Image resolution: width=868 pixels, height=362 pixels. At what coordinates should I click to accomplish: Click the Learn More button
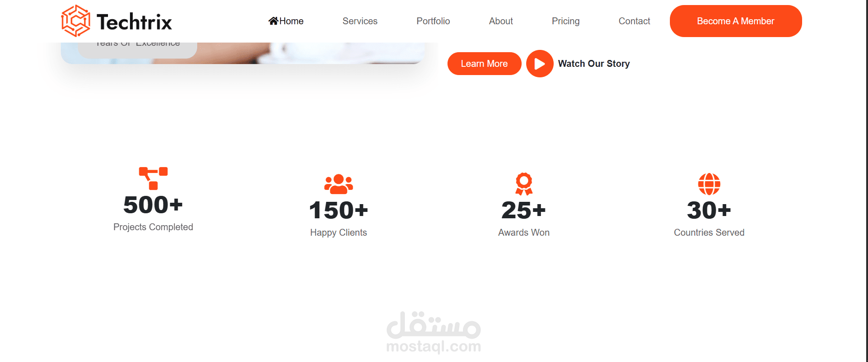pyautogui.click(x=485, y=64)
